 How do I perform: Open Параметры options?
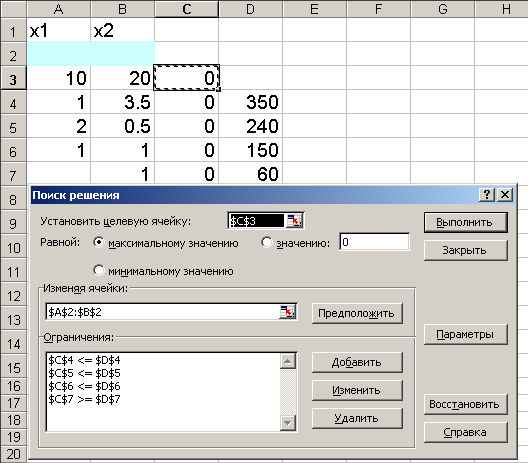click(465, 334)
